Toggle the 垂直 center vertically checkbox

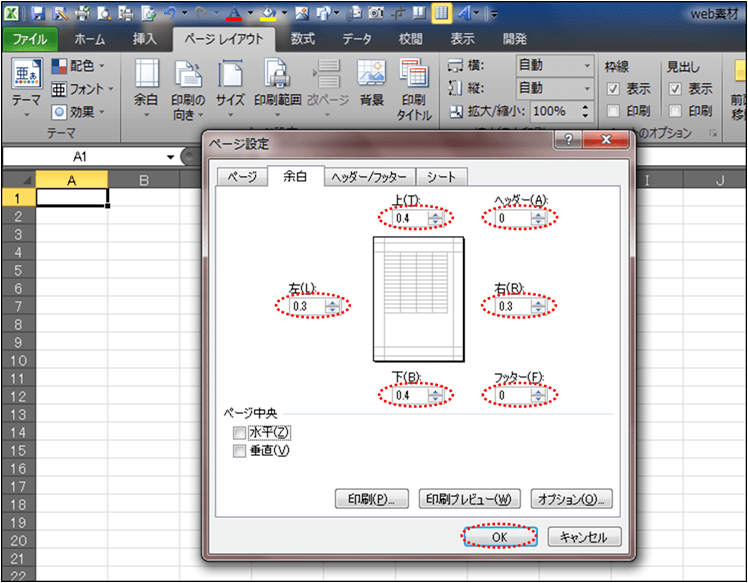tap(239, 451)
